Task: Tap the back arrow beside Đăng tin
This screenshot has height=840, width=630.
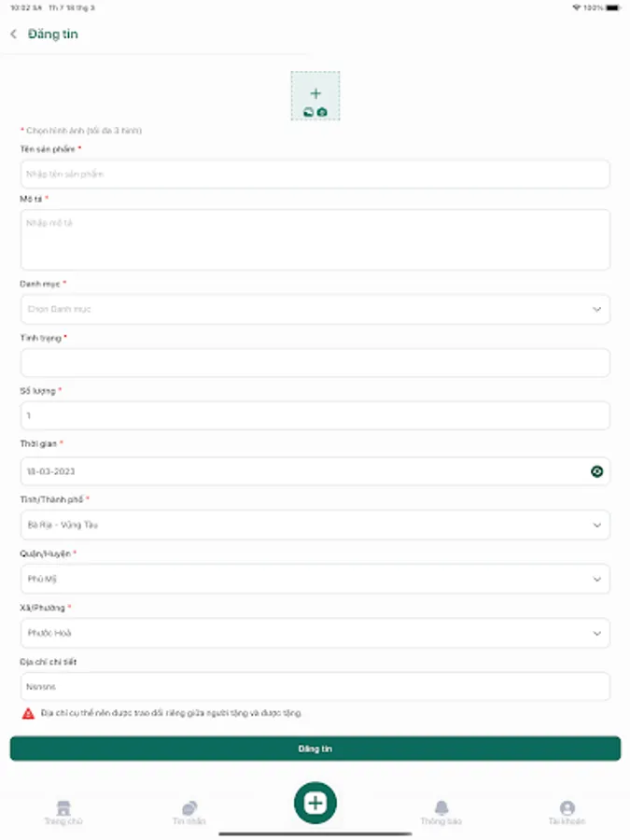Action: coord(13,35)
